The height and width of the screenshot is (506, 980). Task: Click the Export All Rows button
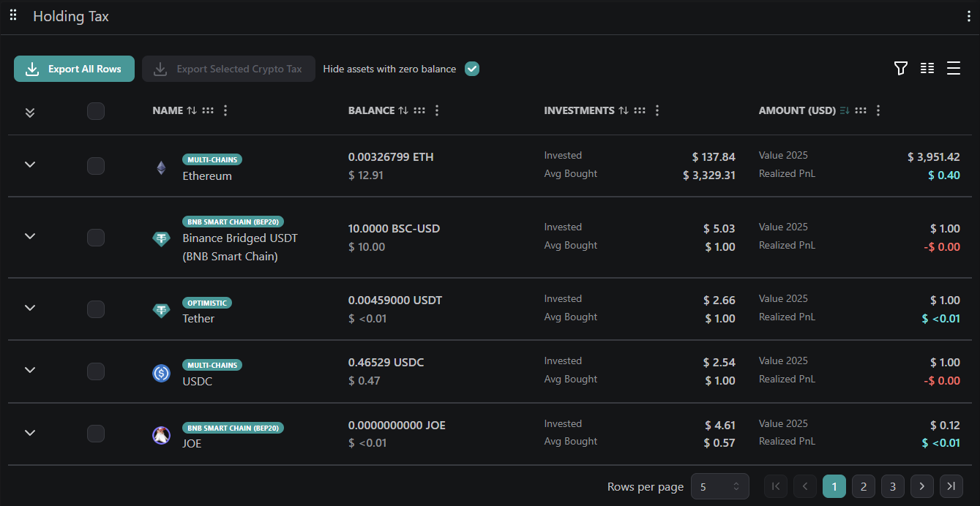[x=74, y=68]
